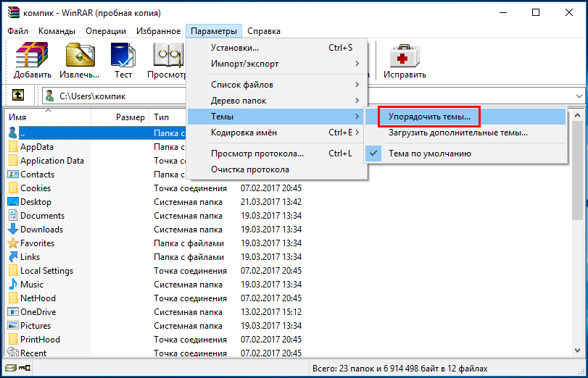Choose 'Загрузить дополнительные темы...' item
588x378 pixels.
pyautogui.click(x=465, y=133)
